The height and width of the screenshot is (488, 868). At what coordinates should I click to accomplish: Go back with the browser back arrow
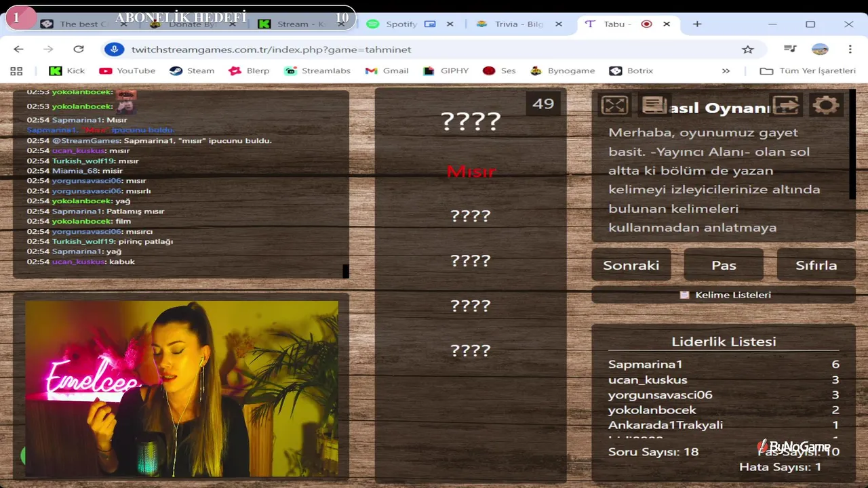[x=18, y=49]
